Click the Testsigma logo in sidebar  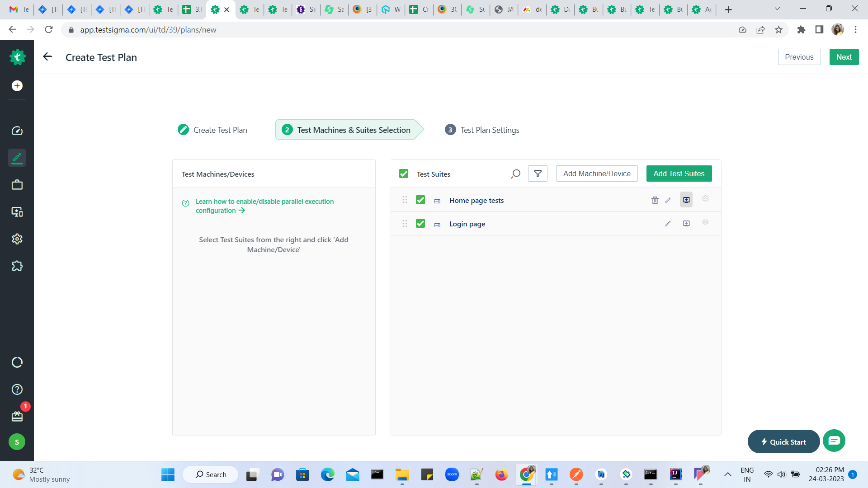coord(17,57)
